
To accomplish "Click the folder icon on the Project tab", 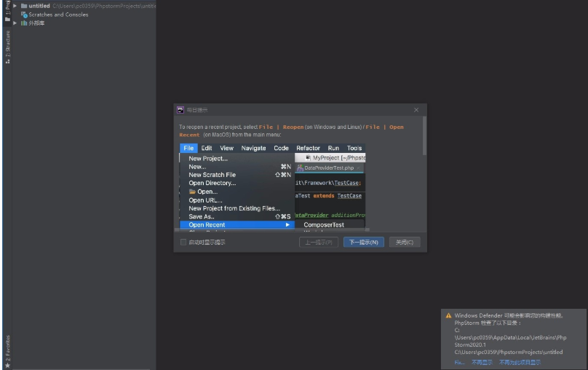I will coord(7,20).
